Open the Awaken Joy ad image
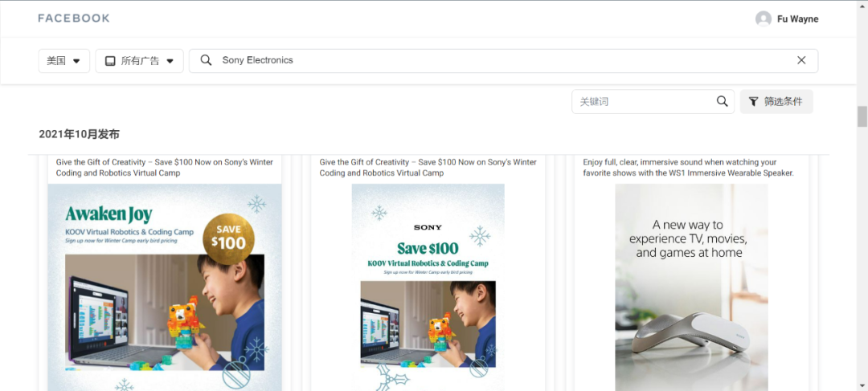868x391 pixels. coord(165,287)
